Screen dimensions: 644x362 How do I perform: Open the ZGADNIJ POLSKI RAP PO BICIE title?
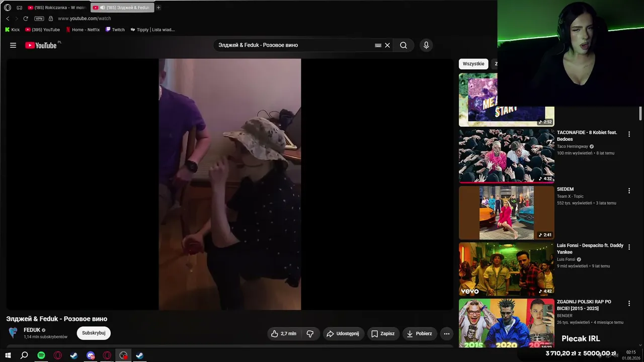[584, 305]
